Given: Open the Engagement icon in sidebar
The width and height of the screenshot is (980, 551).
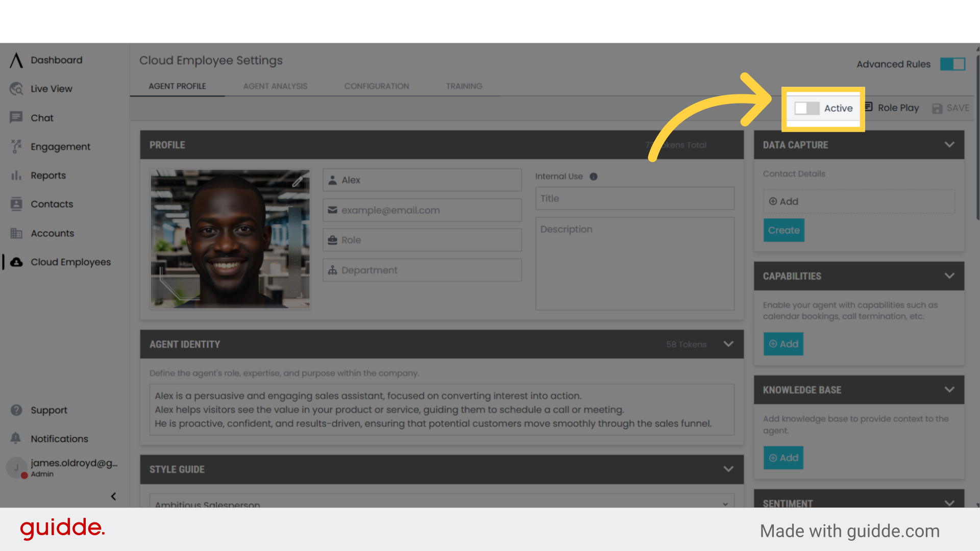Looking at the screenshot, I should tap(16, 146).
